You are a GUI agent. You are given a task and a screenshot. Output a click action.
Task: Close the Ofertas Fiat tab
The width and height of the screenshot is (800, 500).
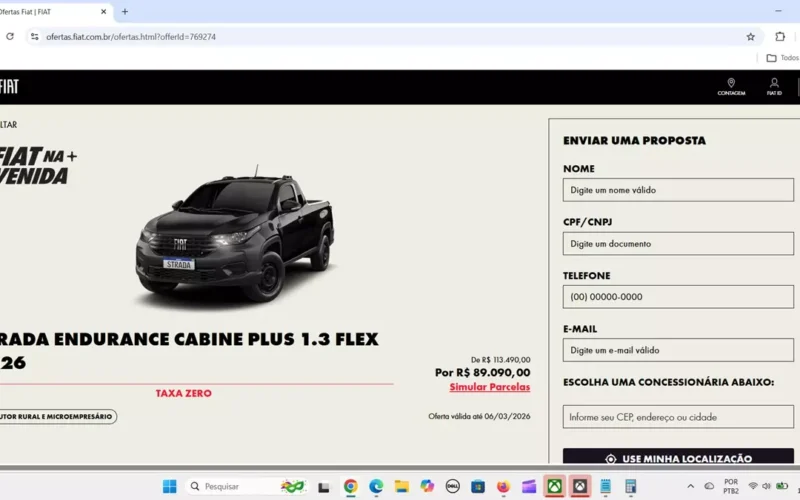pos(103,12)
